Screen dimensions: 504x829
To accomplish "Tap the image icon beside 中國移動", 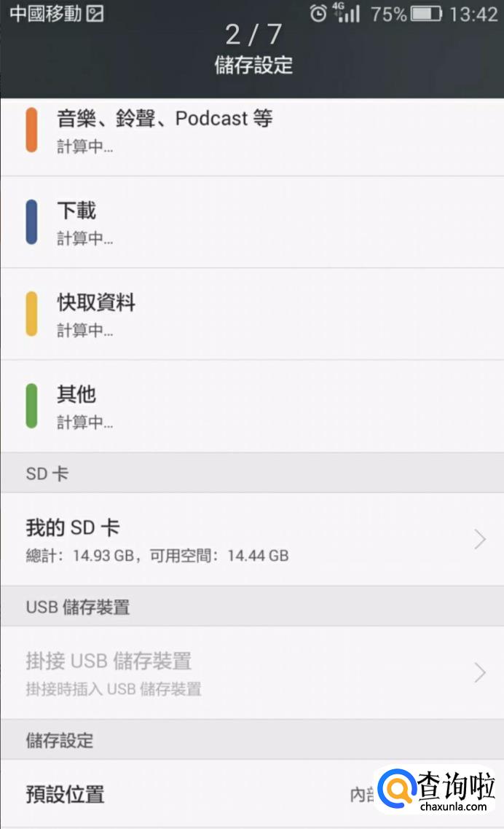I will click(x=95, y=13).
